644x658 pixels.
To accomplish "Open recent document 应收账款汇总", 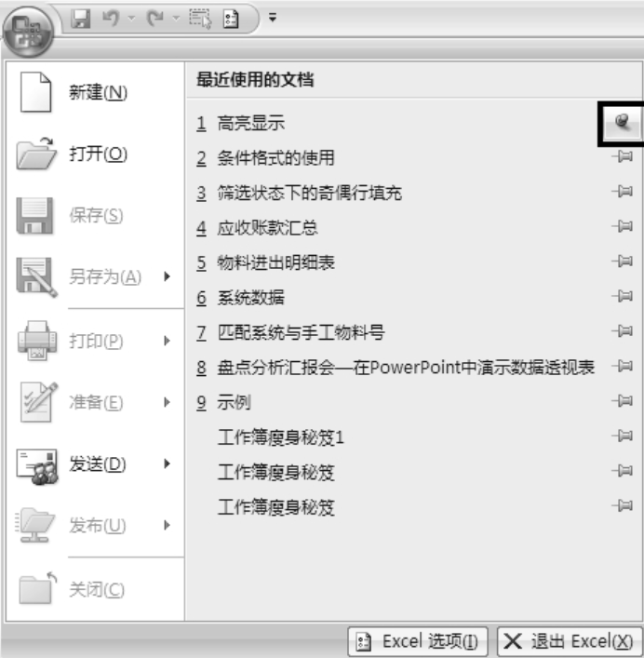I will pos(267,228).
